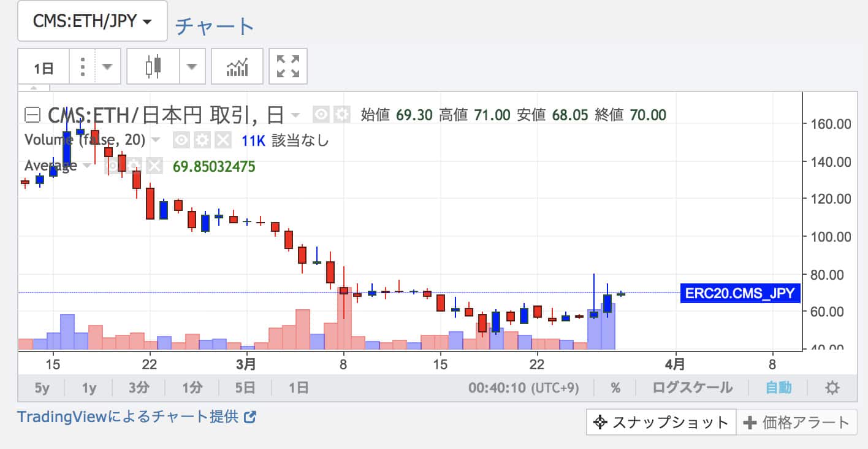Open the チャート link
This screenshot has width=868, height=449.
pyautogui.click(x=215, y=26)
